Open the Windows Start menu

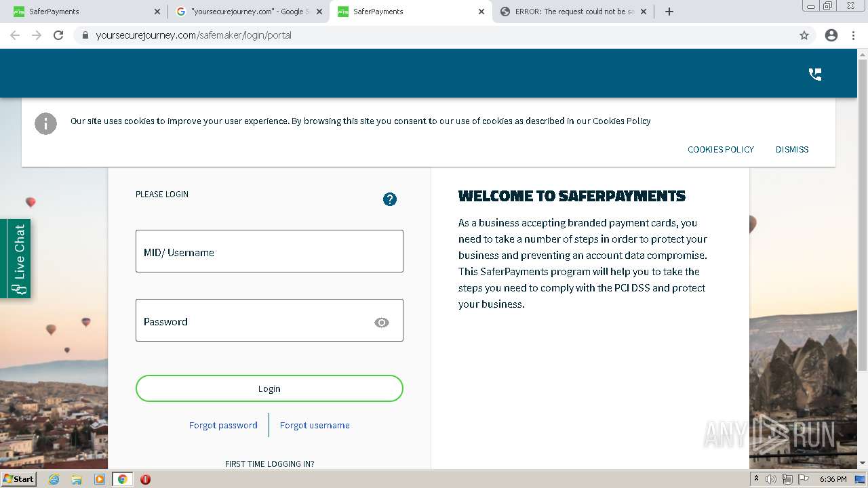[18, 479]
